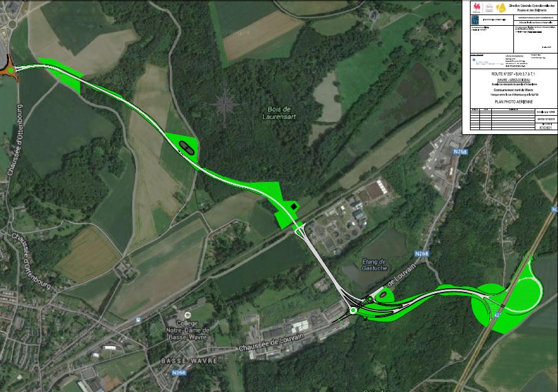Click the yellow logo in the title block
Image resolution: width=558 pixels, height=392 pixels.
pos(501,8)
